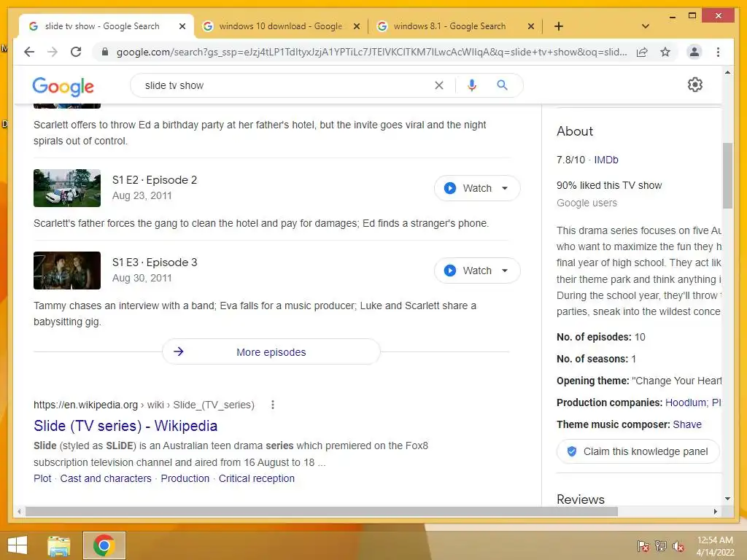Viewport: 747px width, 560px height.
Task: Switch to the 'windows 10 download' tab
Action: [281, 26]
